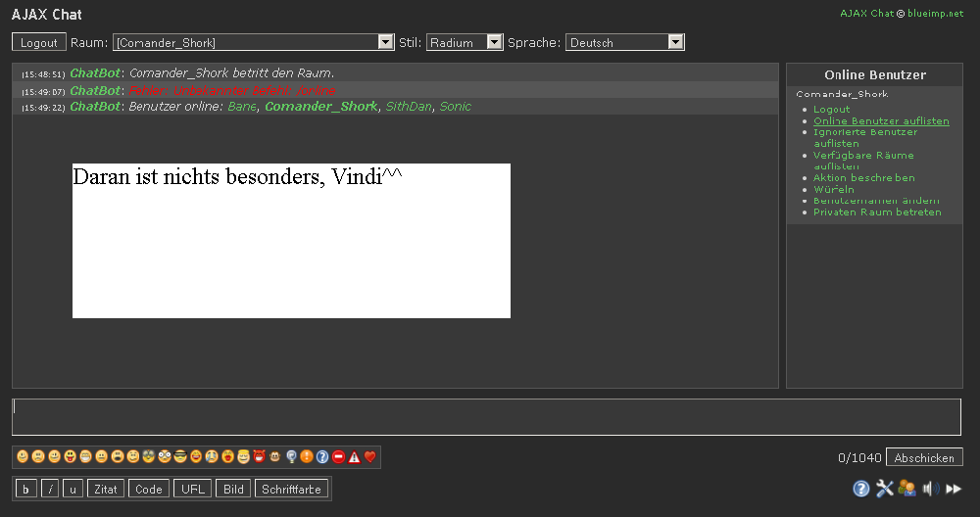The width and height of the screenshot is (980, 517).
Task: Insert the monkey emoticon
Action: pos(275,457)
